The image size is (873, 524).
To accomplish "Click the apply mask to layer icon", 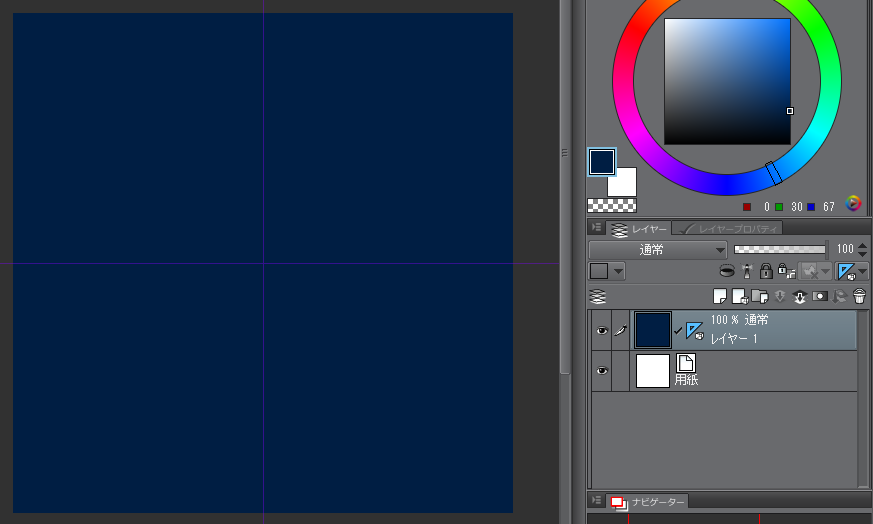I will point(840,296).
